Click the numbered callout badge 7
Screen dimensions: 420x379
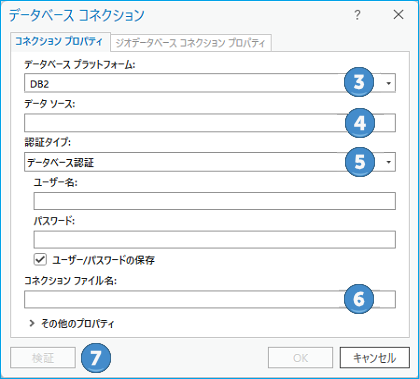coord(96,358)
